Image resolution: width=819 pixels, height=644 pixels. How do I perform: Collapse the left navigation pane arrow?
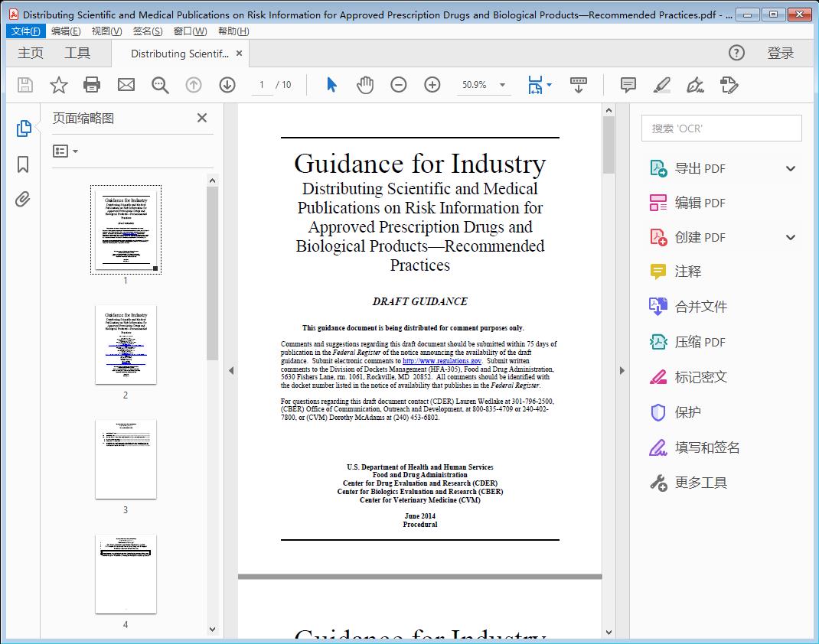coord(231,370)
